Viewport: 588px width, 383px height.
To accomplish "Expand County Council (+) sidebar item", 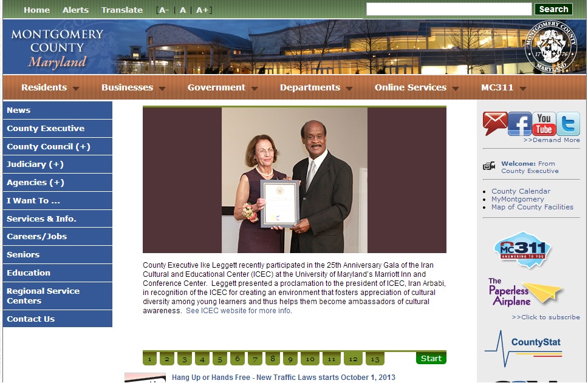I will (x=49, y=146).
